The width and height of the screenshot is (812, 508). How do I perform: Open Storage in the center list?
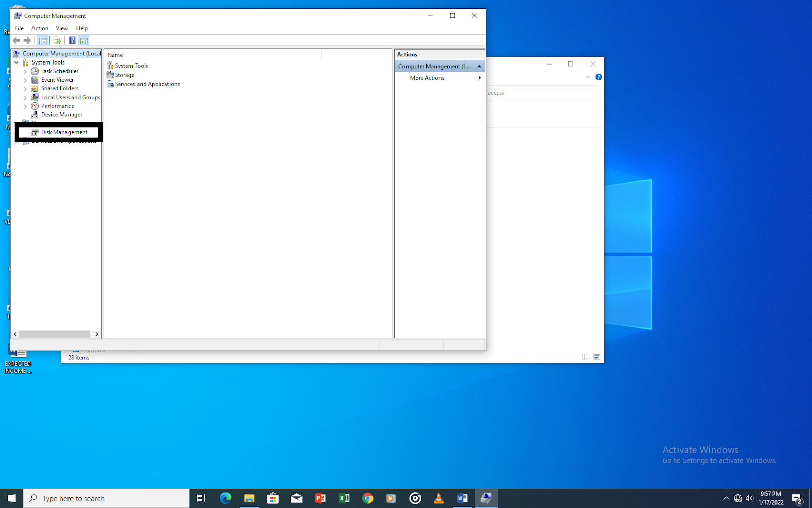(124, 75)
